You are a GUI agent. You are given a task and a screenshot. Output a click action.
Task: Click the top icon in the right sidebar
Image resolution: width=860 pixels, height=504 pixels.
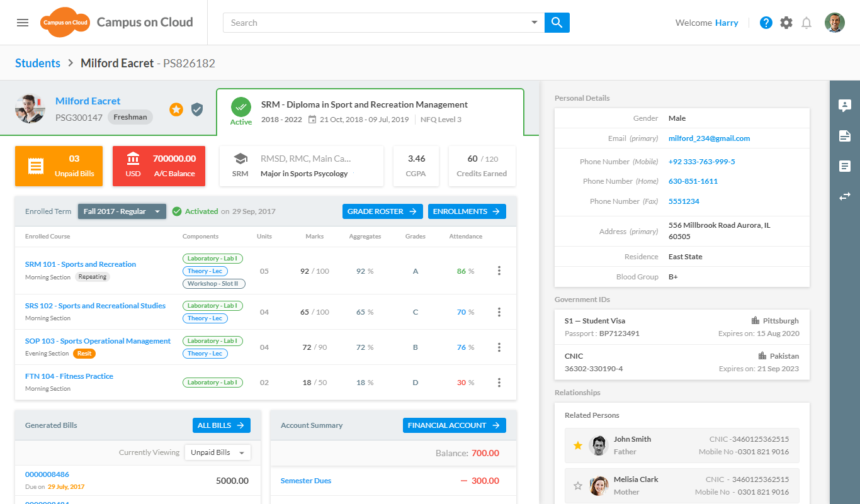tap(845, 106)
